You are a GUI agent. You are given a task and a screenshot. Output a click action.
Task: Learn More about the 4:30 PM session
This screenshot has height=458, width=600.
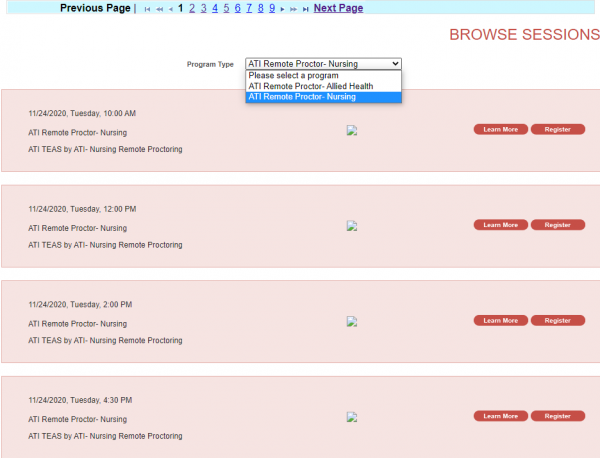500,416
